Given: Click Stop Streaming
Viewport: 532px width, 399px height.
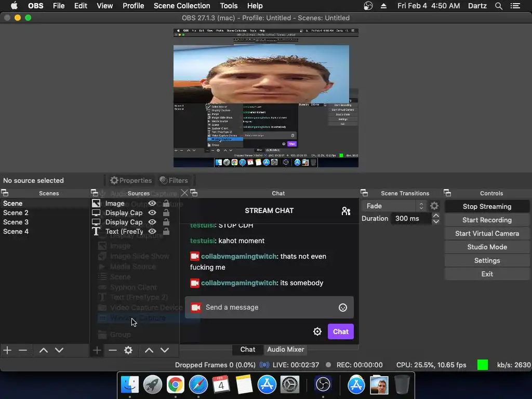Looking at the screenshot, I should pyautogui.click(x=487, y=207).
